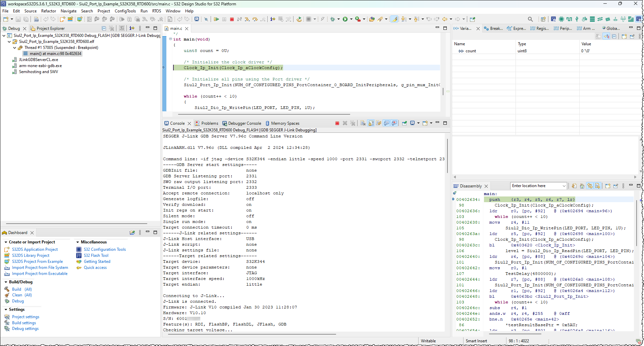Click the console vertical scrollbar thumb

point(447,156)
